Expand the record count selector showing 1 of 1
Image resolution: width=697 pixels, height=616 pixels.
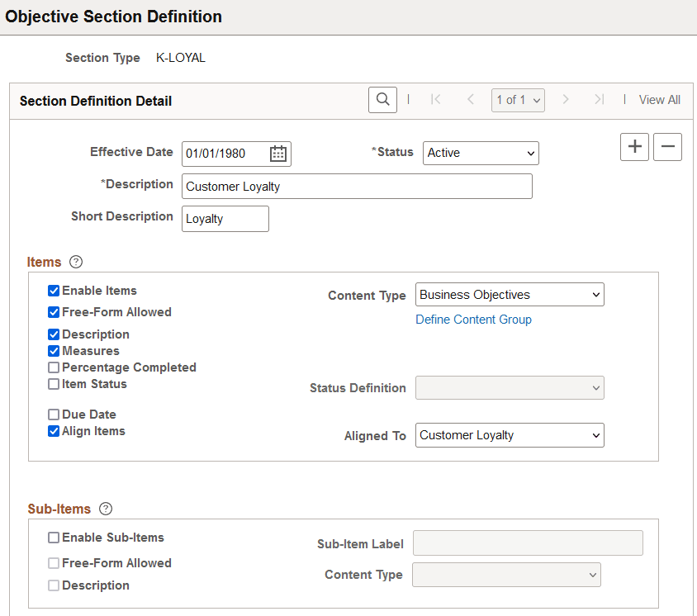518,99
